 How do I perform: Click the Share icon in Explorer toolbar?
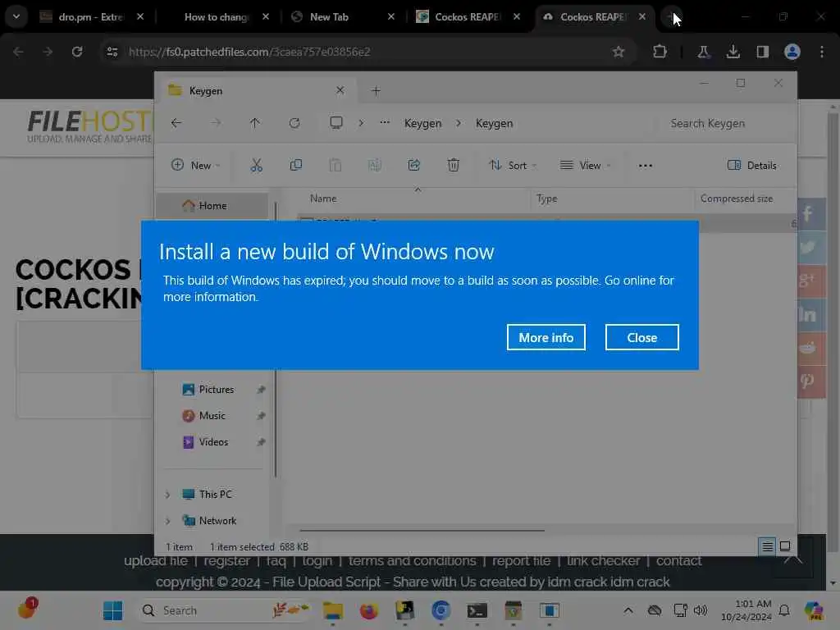pyautogui.click(x=414, y=165)
